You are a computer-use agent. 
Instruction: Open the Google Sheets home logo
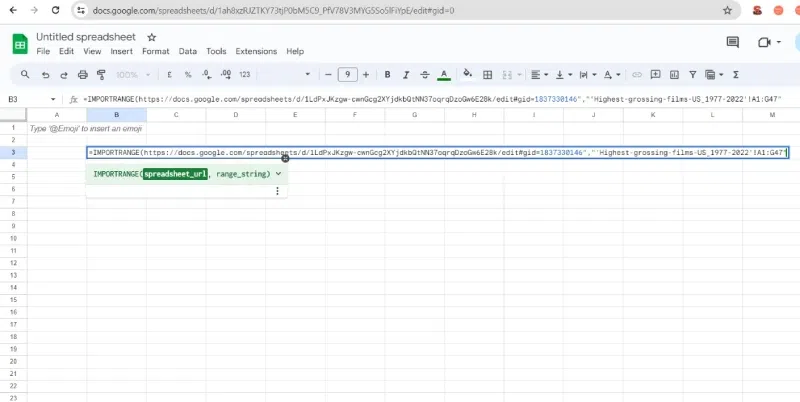click(x=20, y=44)
